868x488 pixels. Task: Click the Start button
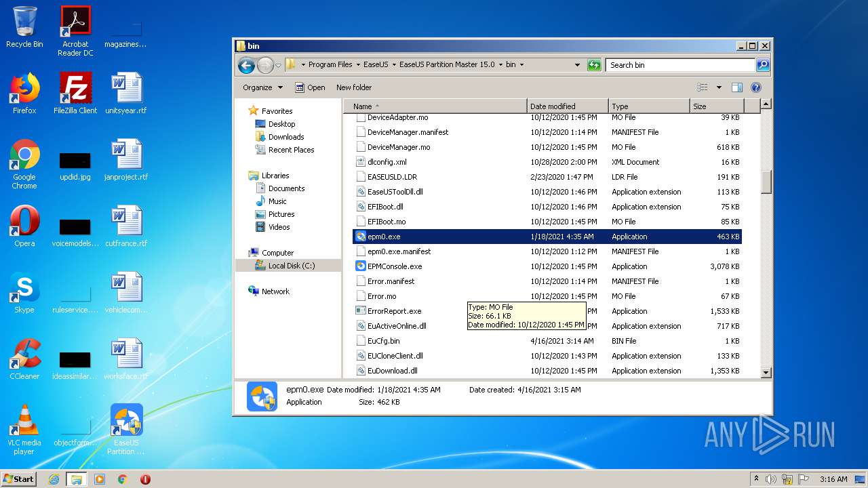[x=19, y=479]
